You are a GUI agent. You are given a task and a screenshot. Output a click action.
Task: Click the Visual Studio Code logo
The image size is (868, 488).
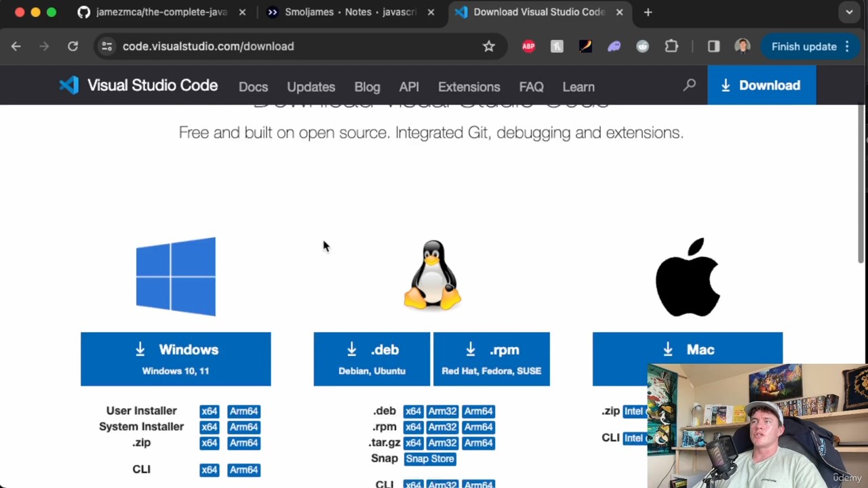tap(138, 85)
